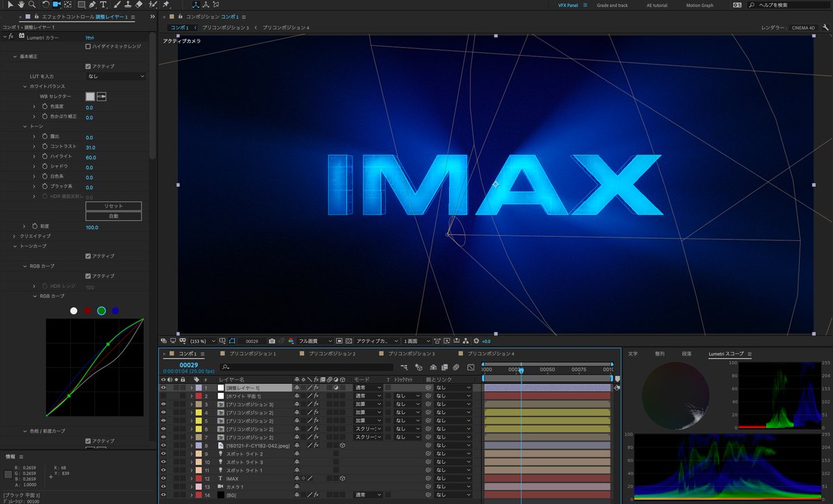Select the Rectangle shape tool
The height and width of the screenshot is (504, 833).
click(x=81, y=5)
